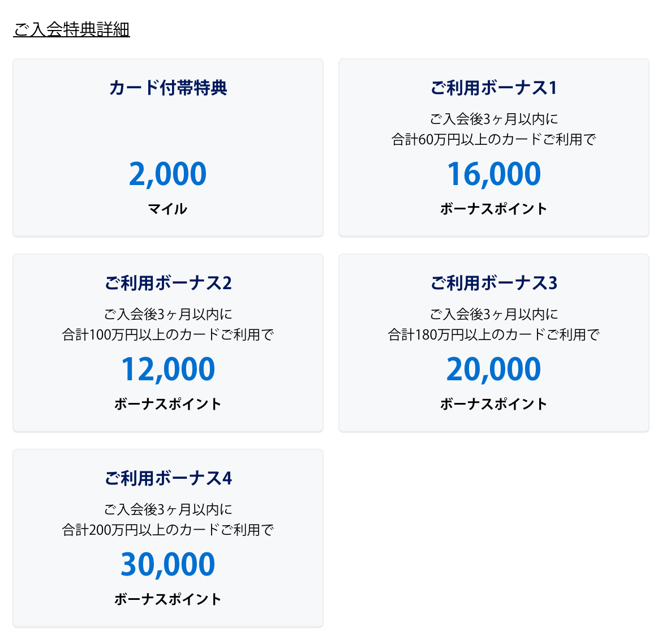Select the ご利用ボーナス4 card title
This screenshot has height=644, width=662.
[168, 478]
